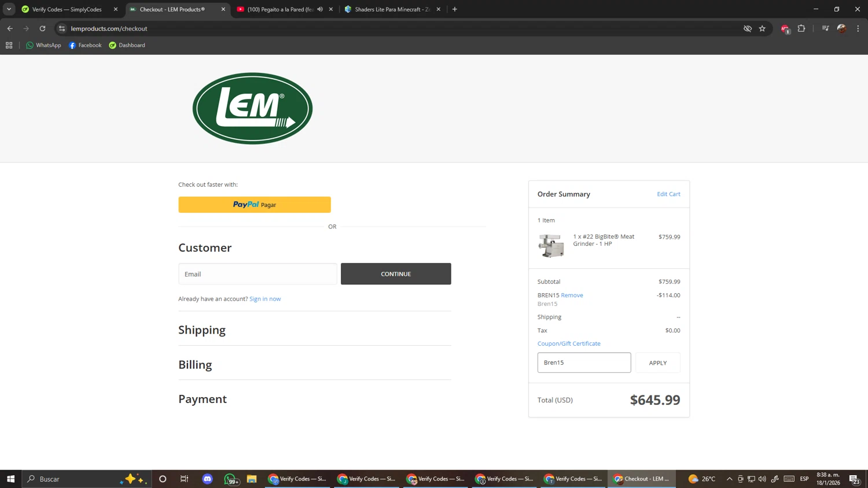The width and height of the screenshot is (868, 488).
Task: Open the WhatsApp bookmark
Action: 43,45
